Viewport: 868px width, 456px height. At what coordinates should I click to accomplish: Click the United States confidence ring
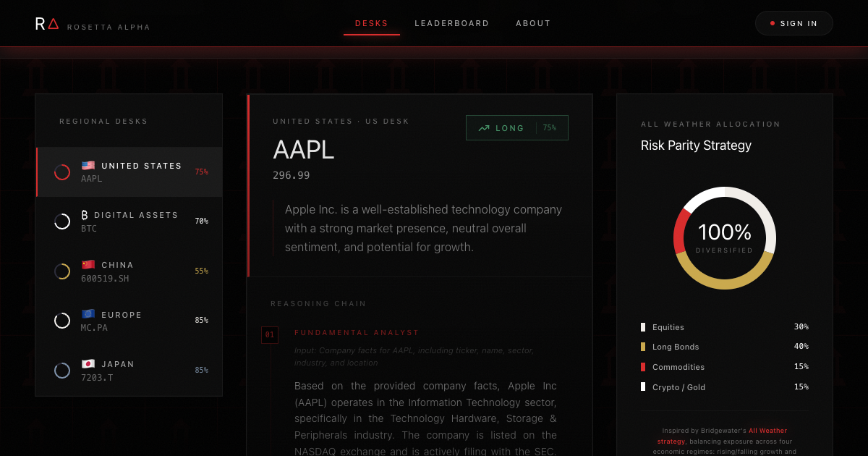[62, 172]
